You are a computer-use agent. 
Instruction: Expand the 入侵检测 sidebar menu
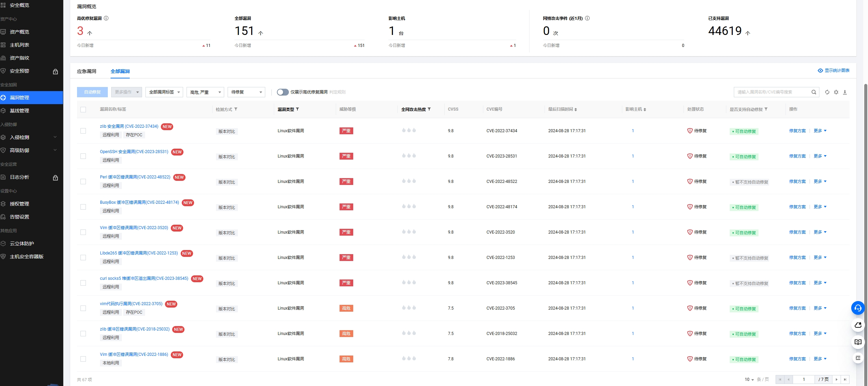tap(31, 137)
